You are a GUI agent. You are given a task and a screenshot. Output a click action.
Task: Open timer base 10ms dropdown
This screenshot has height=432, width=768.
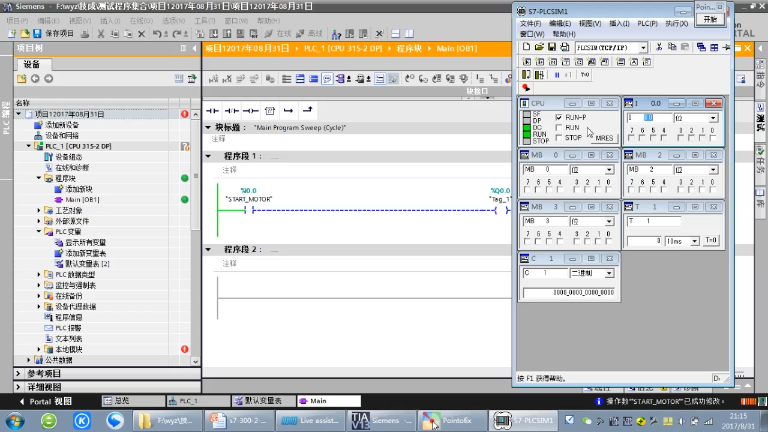pyautogui.click(x=695, y=241)
